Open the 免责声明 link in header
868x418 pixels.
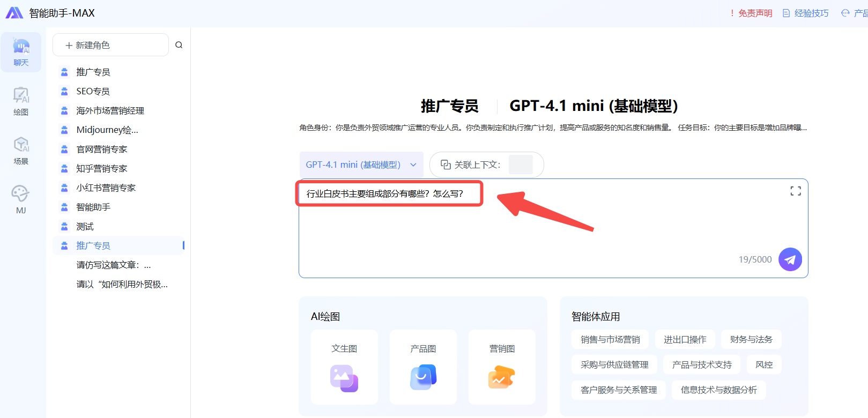(751, 13)
